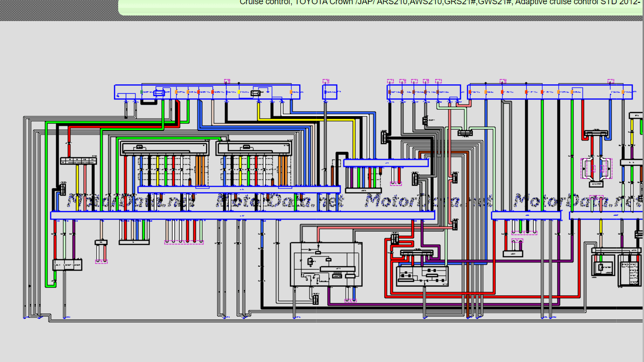
Task: Click the four-cell connector on the left side
Action: click(78, 161)
